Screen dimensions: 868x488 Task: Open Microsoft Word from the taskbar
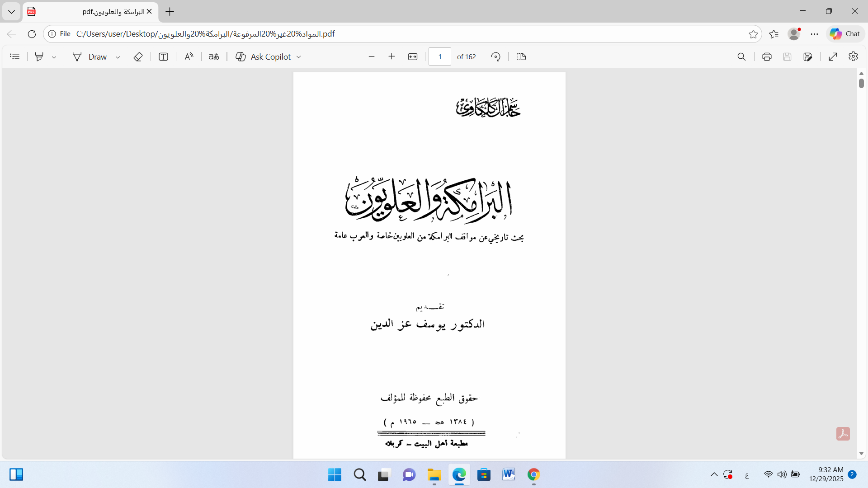point(509,475)
